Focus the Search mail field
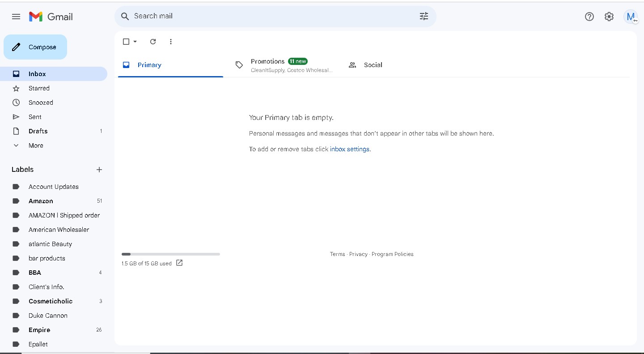This screenshot has width=644, height=354. coord(275,16)
